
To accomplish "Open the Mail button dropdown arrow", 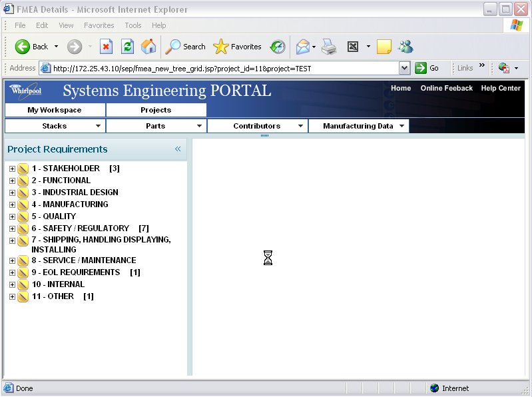I will [x=314, y=47].
